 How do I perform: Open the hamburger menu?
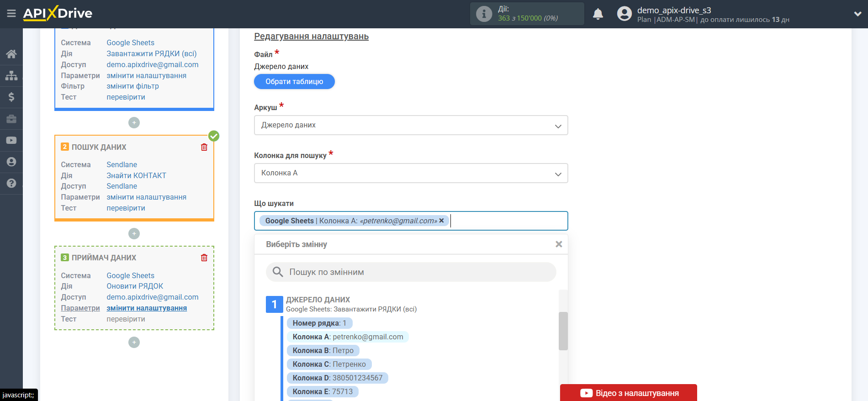point(11,14)
